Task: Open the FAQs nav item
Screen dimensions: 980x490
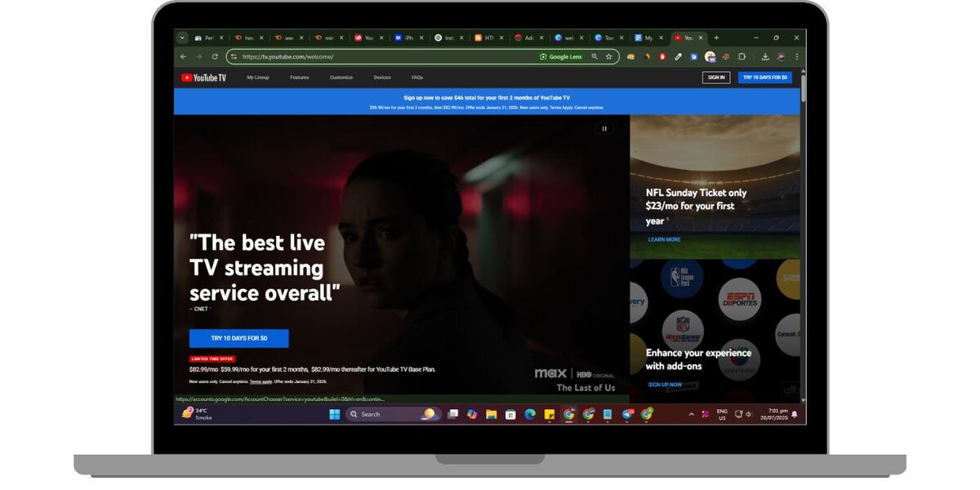Action: click(417, 78)
